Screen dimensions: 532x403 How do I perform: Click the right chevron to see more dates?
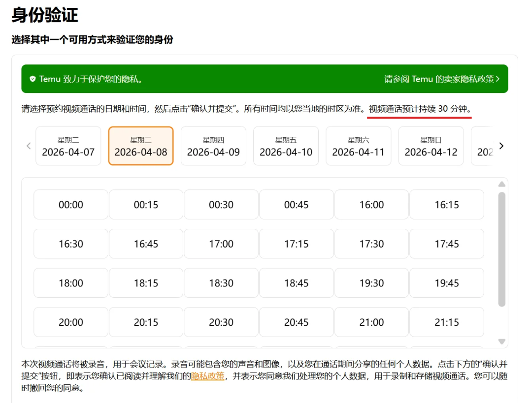[x=501, y=146]
